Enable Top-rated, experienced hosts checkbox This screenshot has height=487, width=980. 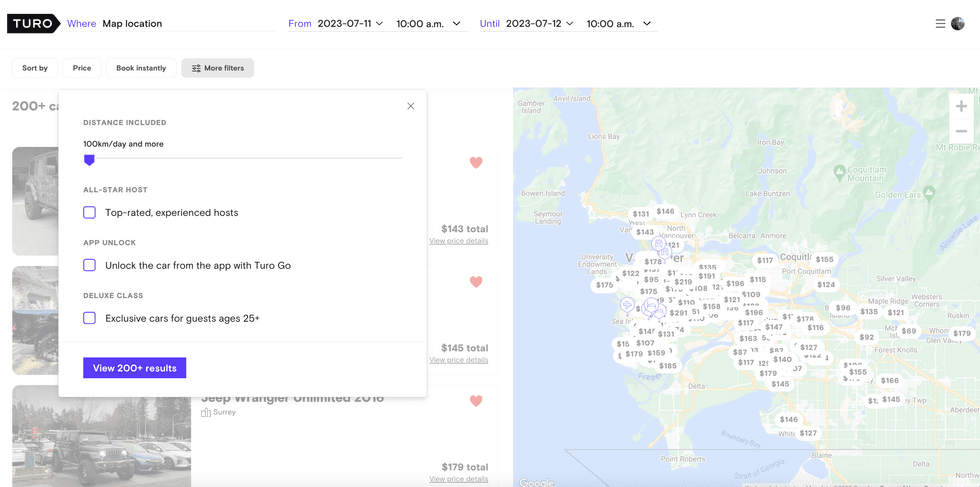click(x=89, y=213)
